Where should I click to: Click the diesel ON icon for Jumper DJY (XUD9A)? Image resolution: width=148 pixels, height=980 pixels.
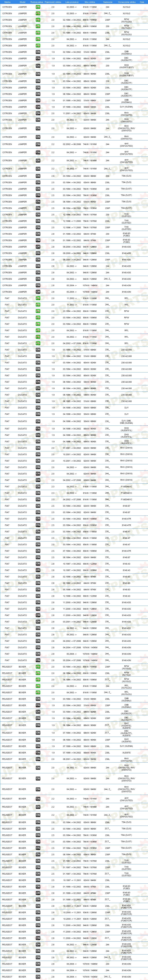(38, 107)
